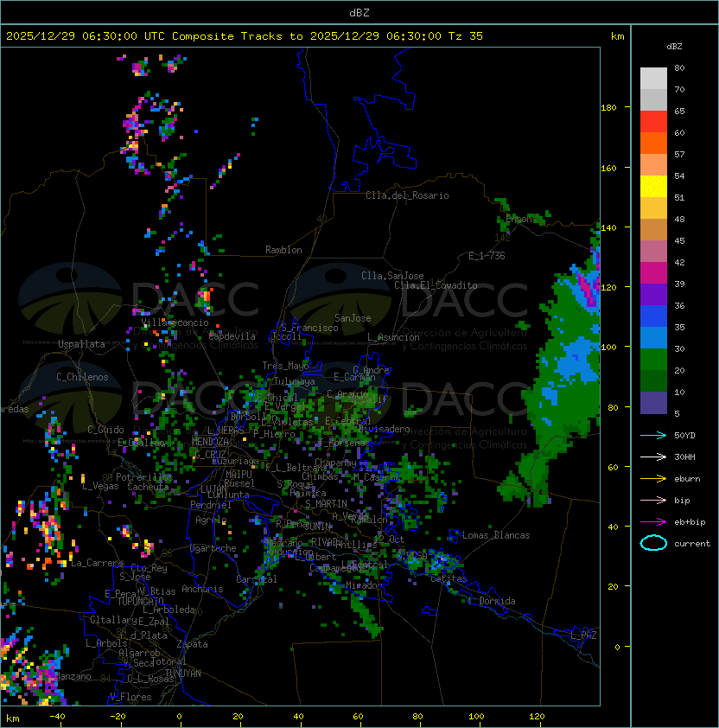The height and width of the screenshot is (728, 719).
Task: Select the 'Mirador' map label
Action: [365, 585]
